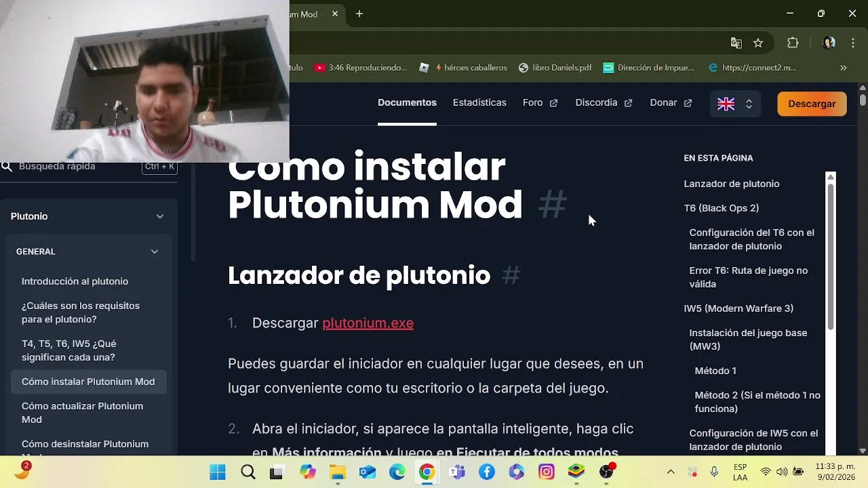This screenshot has width=868, height=488.
Task: Open Chrome three-dot menu
Action: (x=852, y=43)
